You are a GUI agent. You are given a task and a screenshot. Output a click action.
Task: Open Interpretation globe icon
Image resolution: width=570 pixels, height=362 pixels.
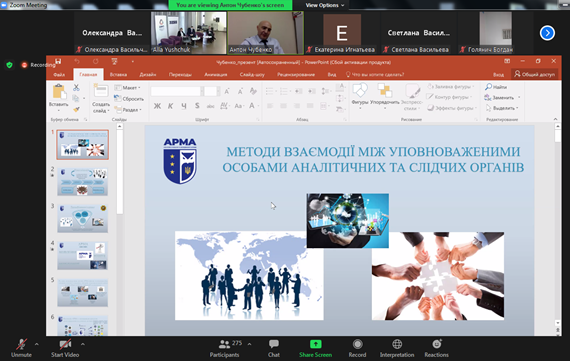[397, 344]
